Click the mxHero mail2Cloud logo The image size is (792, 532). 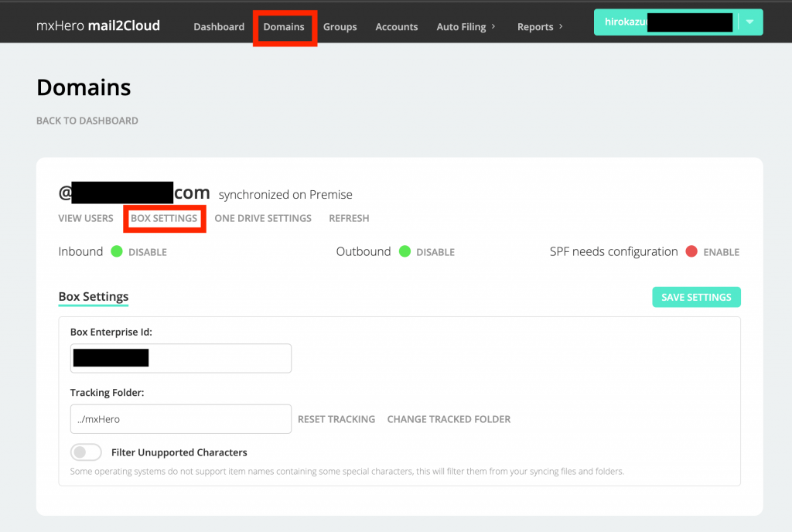(98, 26)
